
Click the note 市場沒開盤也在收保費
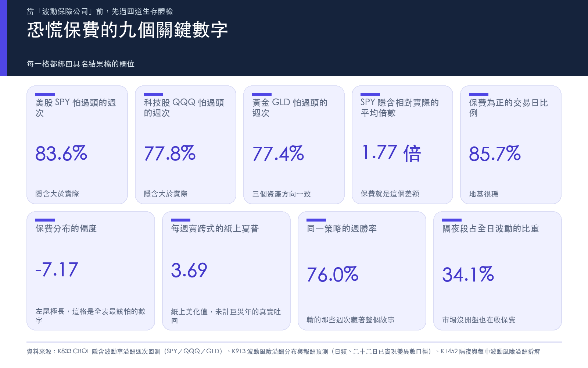coord(479,320)
